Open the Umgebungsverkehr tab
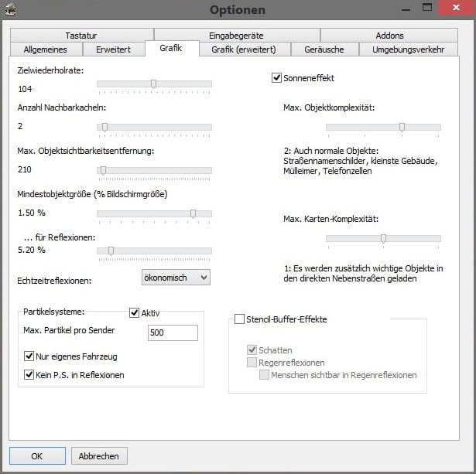The image size is (476, 474). 408,49
